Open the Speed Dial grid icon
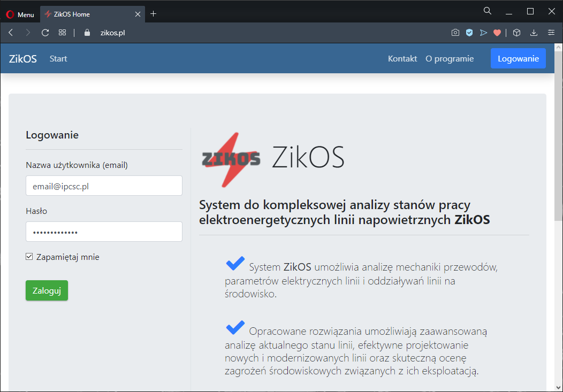 [62, 33]
